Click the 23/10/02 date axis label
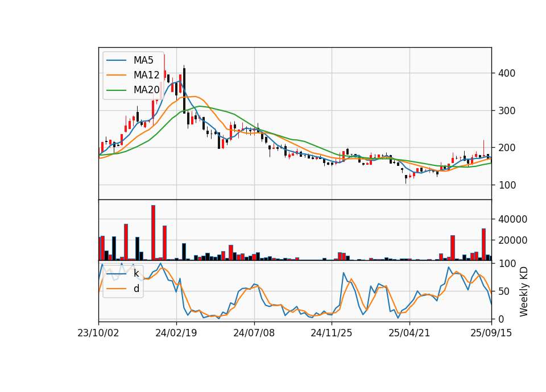Viewport: 546px width, 392px height. tap(98, 333)
